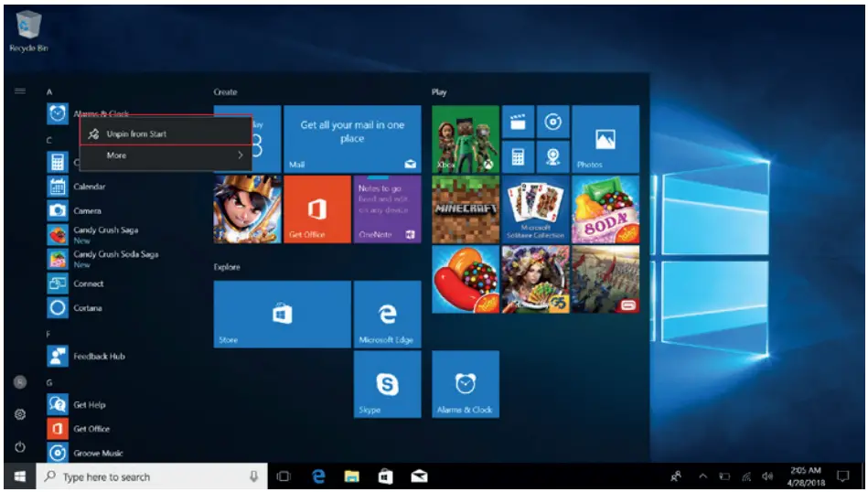Open the Store tile
Viewport: 868px width, 492px height.
[282, 315]
